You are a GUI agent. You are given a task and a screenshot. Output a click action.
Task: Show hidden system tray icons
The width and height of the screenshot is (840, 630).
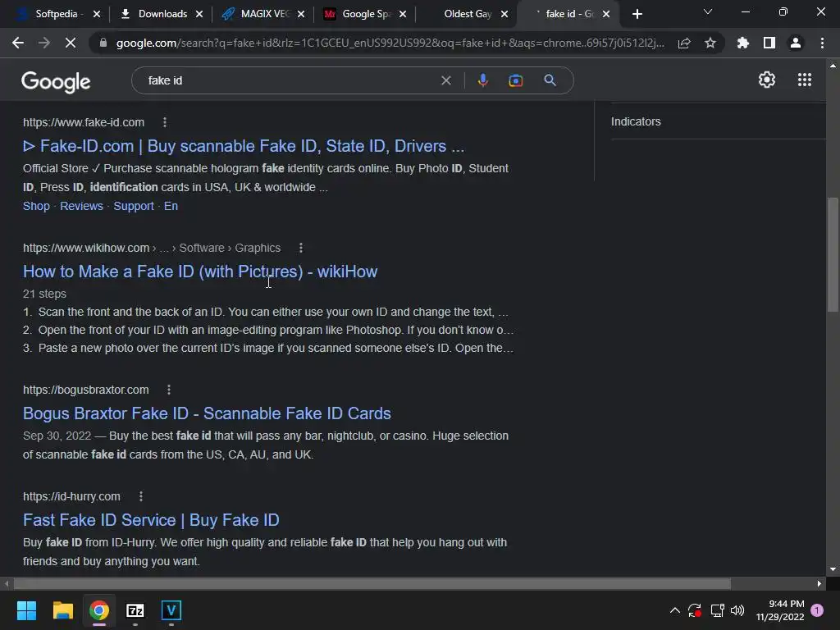click(675, 610)
